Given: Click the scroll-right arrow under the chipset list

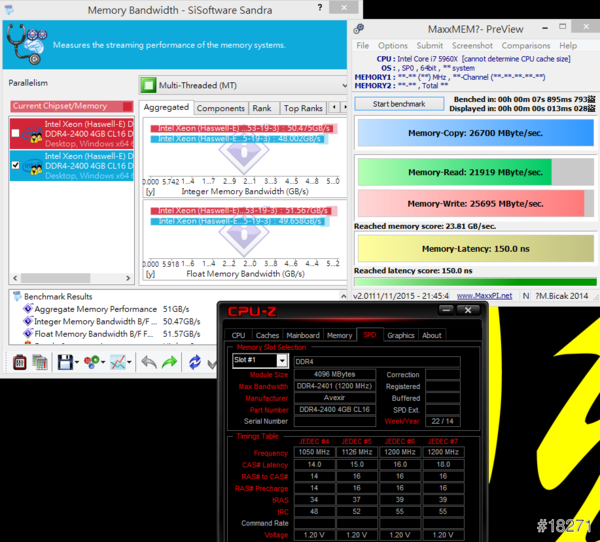Looking at the screenshot, I should point(128,278).
